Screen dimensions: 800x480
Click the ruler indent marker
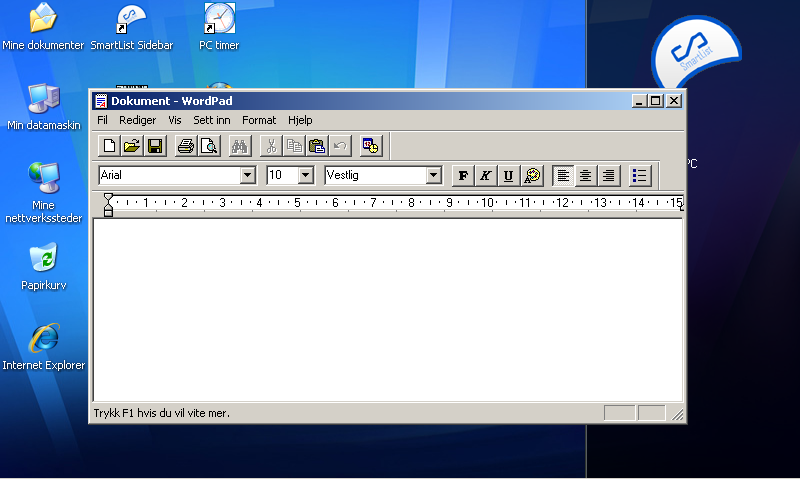click(x=108, y=204)
